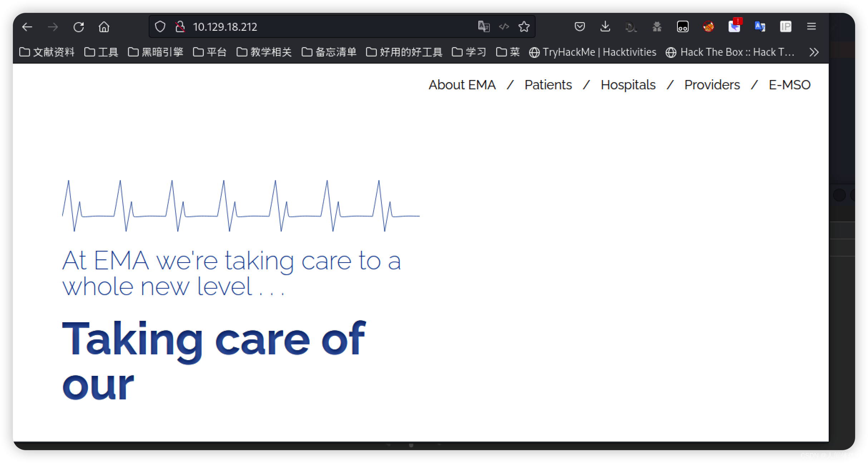Open the puzzle-piece extension icon
Viewport: 868px width, 463px height.
pyautogui.click(x=657, y=27)
